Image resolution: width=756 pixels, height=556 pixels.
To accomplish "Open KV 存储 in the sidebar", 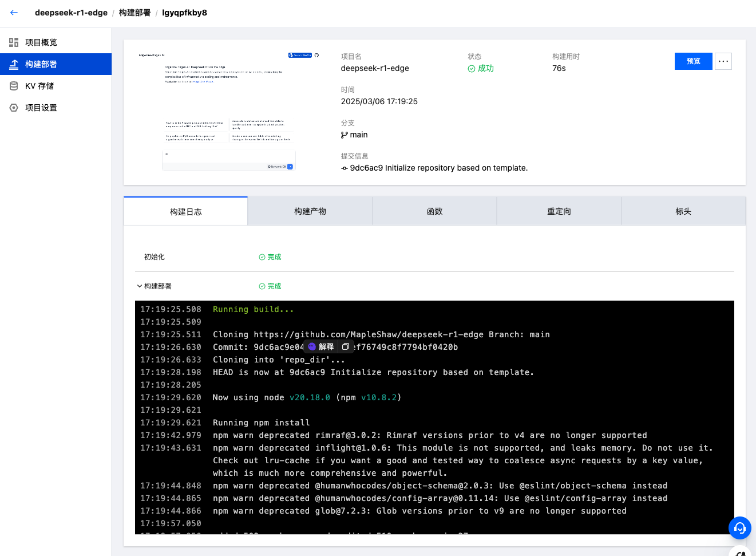I will point(39,86).
